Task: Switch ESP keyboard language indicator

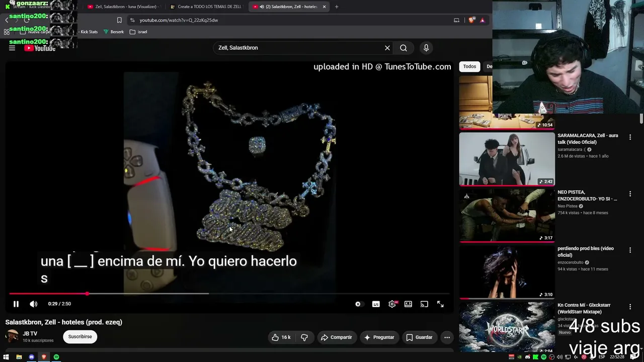Action: pos(602,357)
